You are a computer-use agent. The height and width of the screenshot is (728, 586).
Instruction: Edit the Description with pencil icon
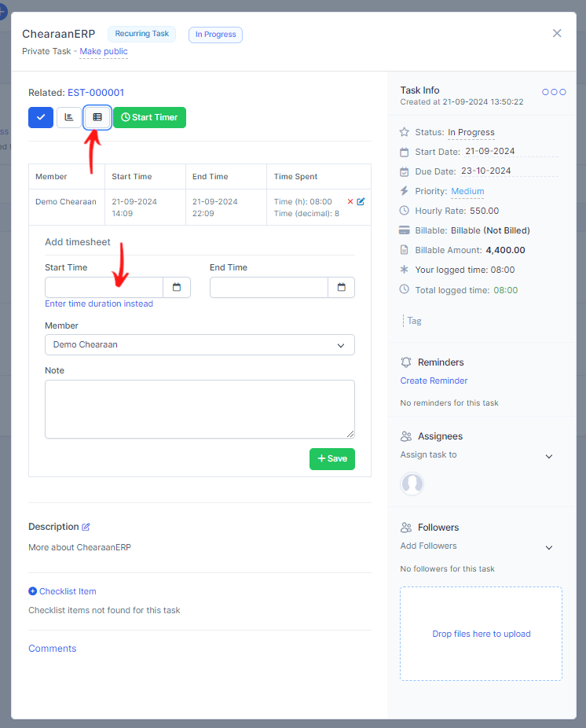tap(86, 527)
